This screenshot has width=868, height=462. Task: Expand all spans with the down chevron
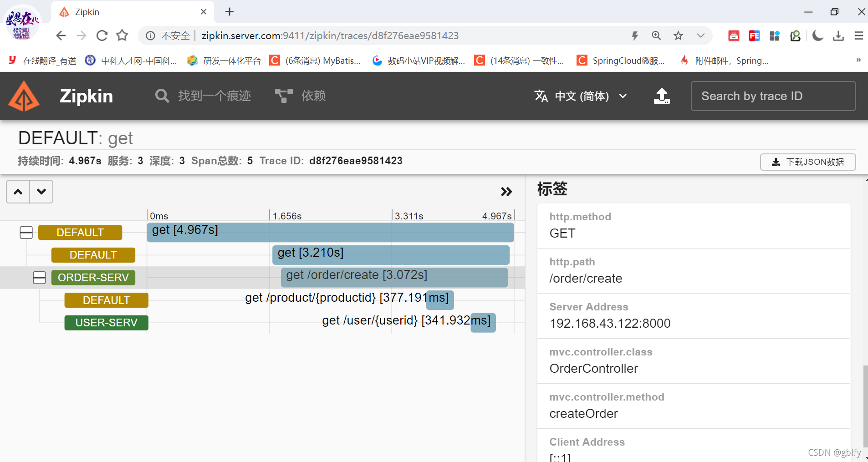41,192
